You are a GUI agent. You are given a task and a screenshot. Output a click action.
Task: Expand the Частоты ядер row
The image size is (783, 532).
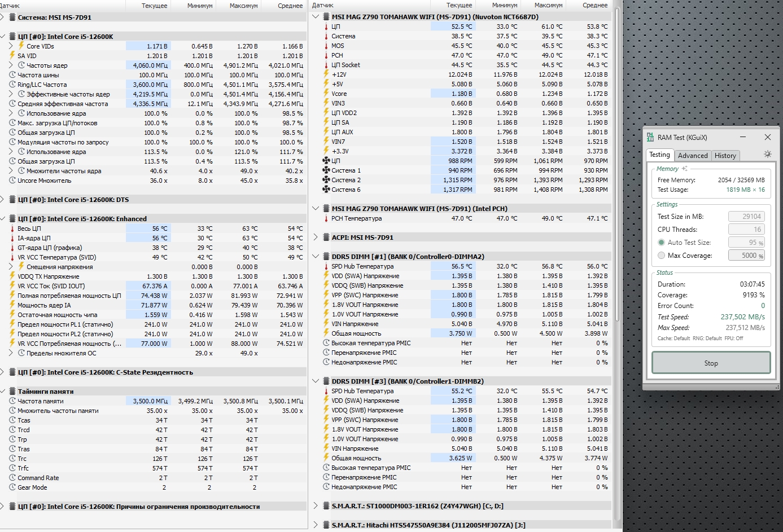pyautogui.click(x=11, y=65)
